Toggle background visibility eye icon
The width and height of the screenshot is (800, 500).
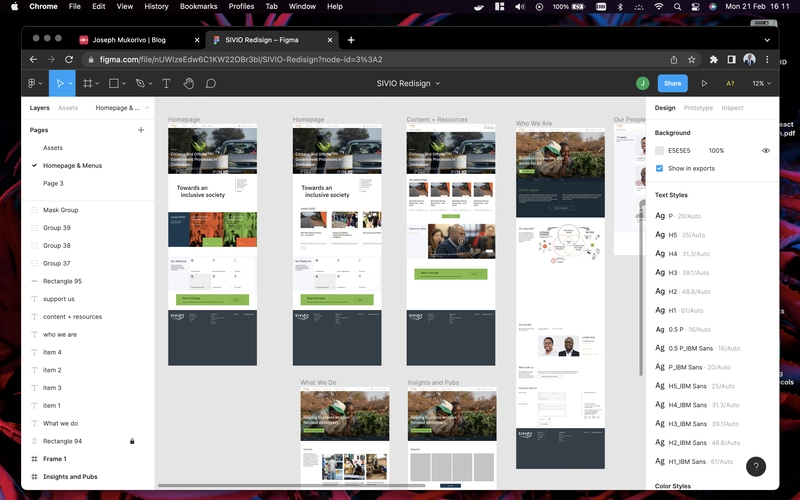pos(766,151)
